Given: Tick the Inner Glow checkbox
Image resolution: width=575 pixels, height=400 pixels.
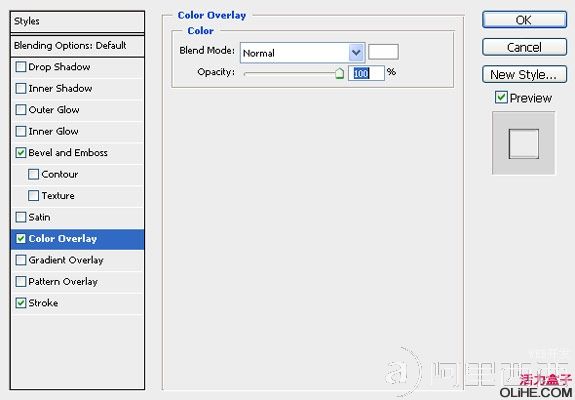Looking at the screenshot, I should (21, 131).
